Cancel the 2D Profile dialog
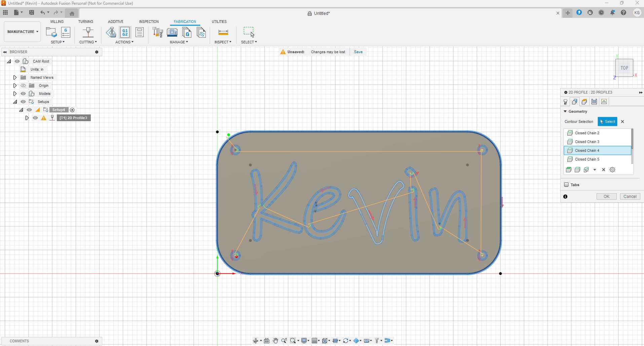The width and height of the screenshot is (644, 346). tap(630, 197)
